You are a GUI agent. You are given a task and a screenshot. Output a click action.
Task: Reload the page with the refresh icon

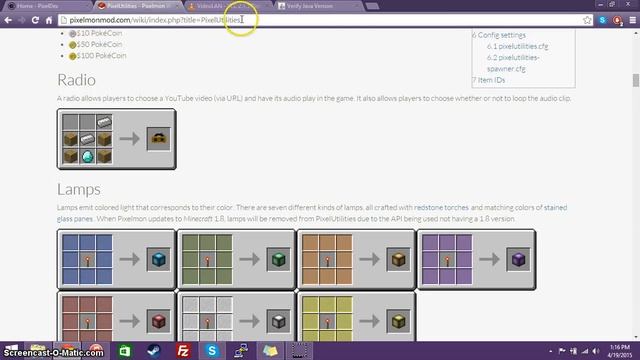point(35,20)
